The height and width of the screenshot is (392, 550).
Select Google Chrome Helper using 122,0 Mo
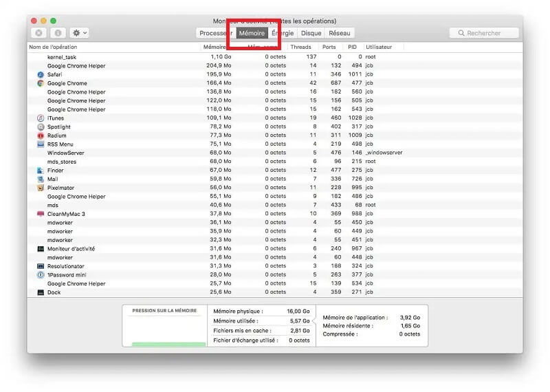click(274, 100)
